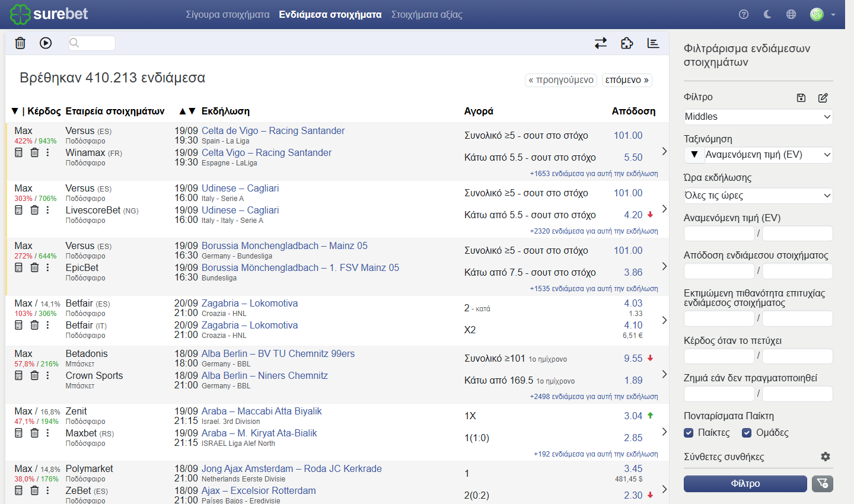Viewport: 854px width, 504px height.
Task: Click the 101.00 odds for Borussia Monchengladbach
Action: [628, 250]
